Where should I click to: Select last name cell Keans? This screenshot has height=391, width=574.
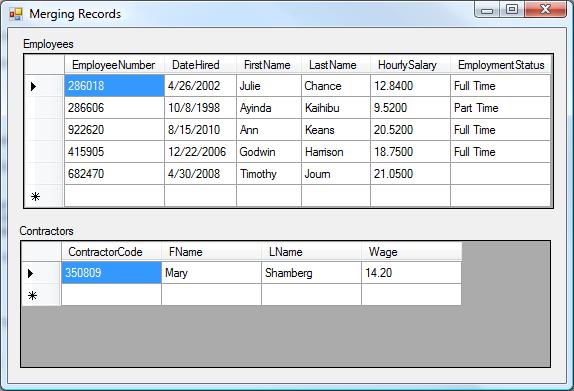(x=336, y=130)
